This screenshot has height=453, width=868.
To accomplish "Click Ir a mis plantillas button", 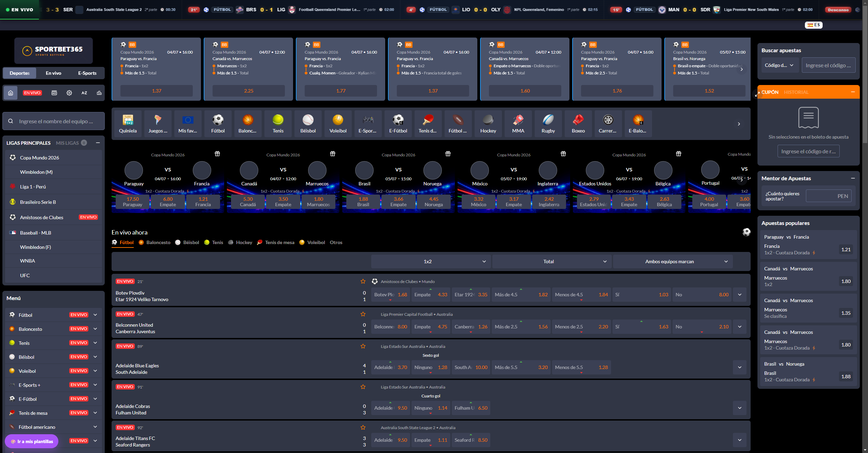I will pyautogui.click(x=32, y=441).
